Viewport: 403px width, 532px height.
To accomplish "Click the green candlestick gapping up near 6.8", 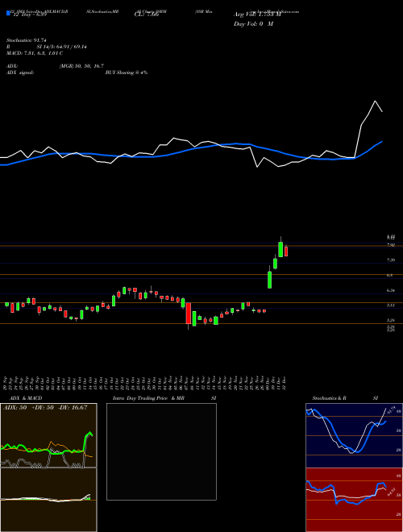I will (270, 280).
